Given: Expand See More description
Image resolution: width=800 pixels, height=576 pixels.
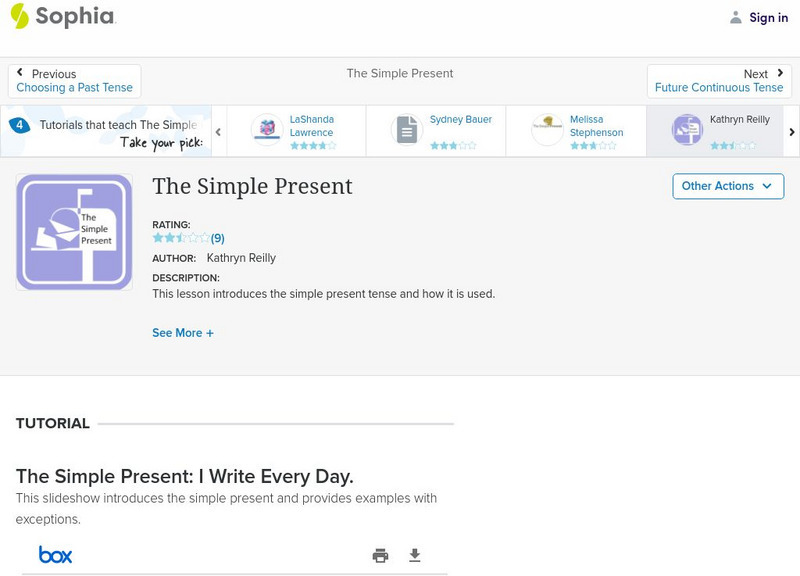Looking at the screenshot, I should click(183, 333).
